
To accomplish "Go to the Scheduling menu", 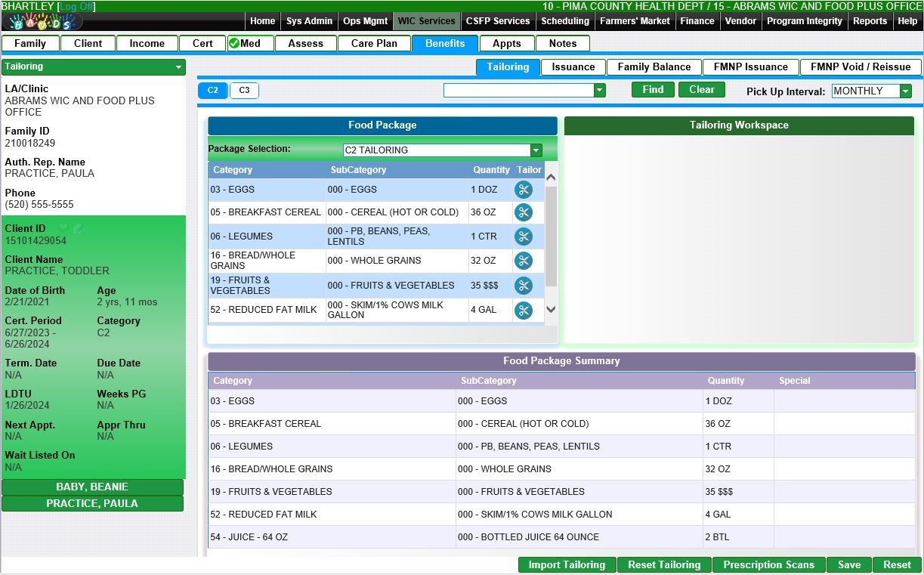I will 565,21.
